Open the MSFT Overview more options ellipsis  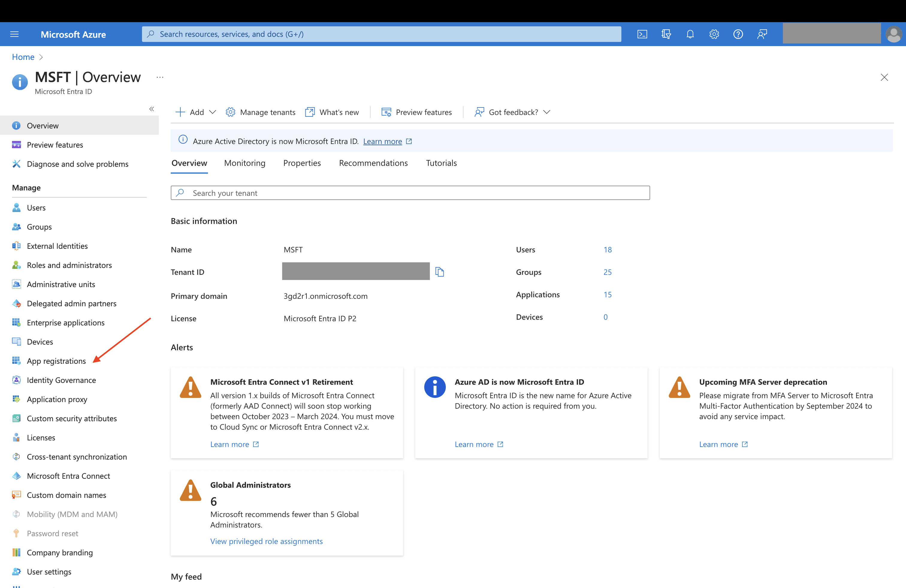(160, 77)
